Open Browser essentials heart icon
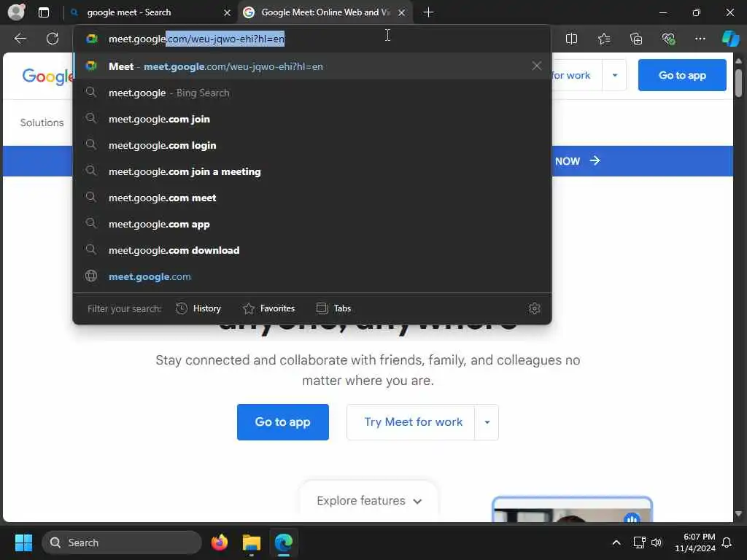The height and width of the screenshot is (560, 747). 668,39
